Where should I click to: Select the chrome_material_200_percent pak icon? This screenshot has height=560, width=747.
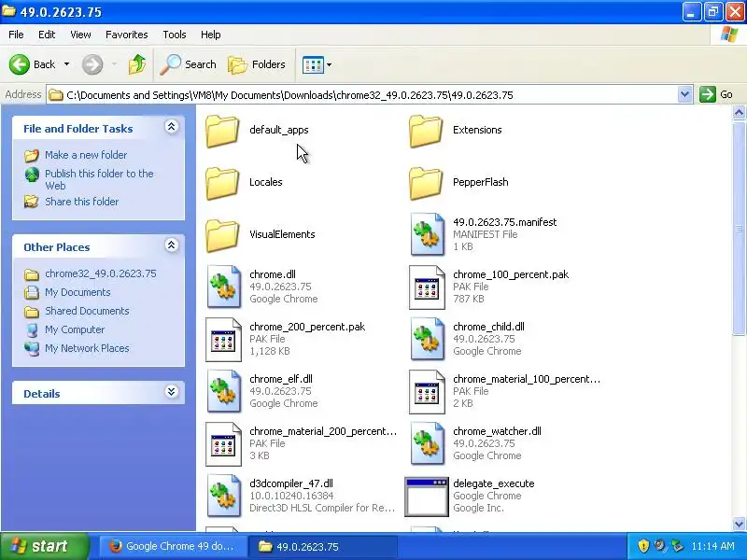tap(223, 445)
